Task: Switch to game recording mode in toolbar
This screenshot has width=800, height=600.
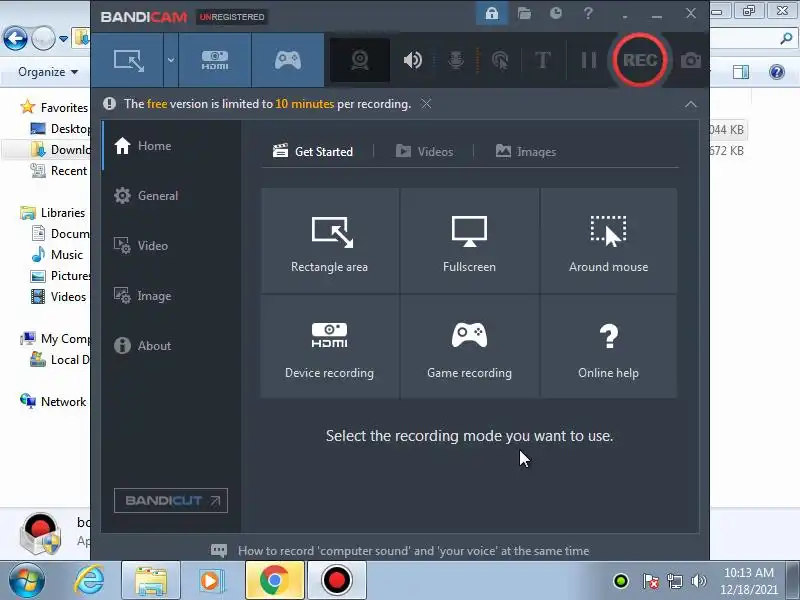Action: tap(288, 60)
